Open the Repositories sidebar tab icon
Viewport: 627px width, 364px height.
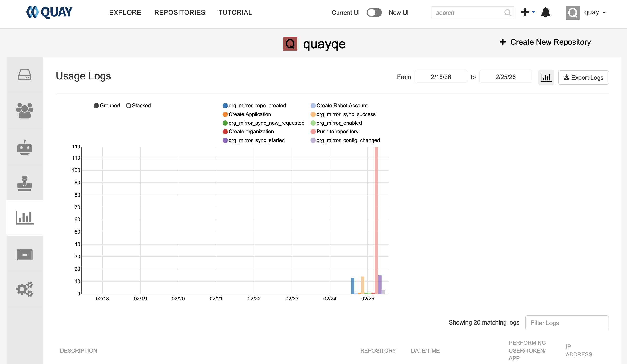[x=24, y=75]
